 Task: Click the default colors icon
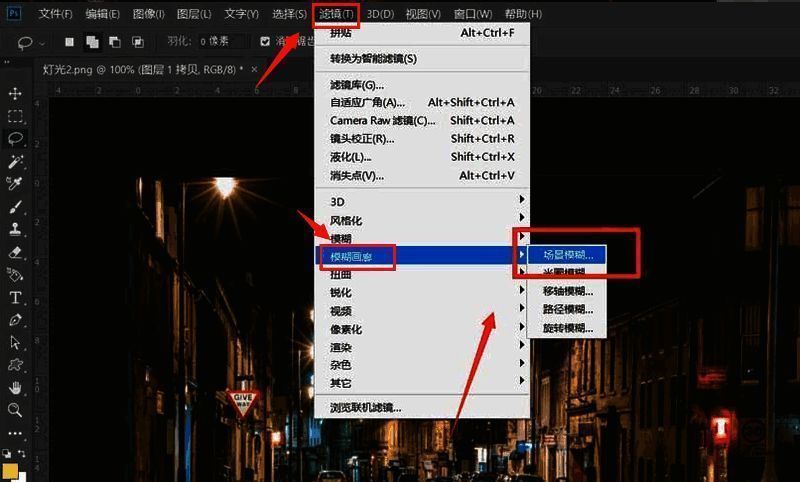7,453
